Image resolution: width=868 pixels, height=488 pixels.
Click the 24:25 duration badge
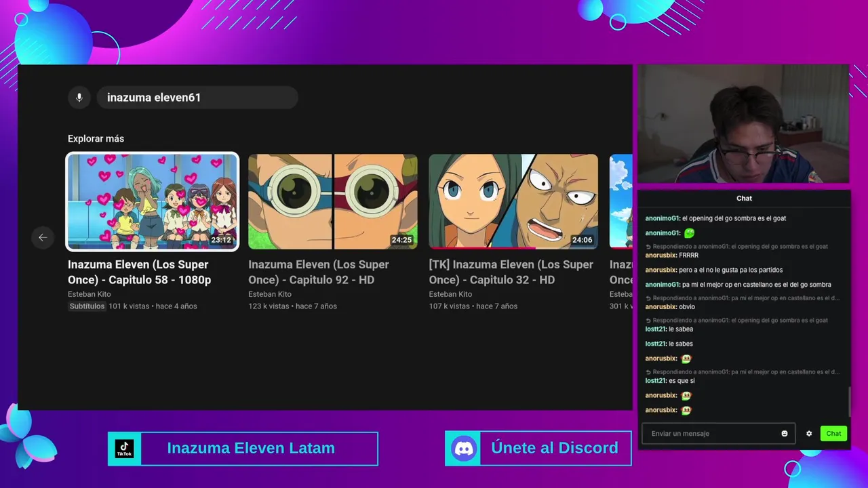click(401, 240)
